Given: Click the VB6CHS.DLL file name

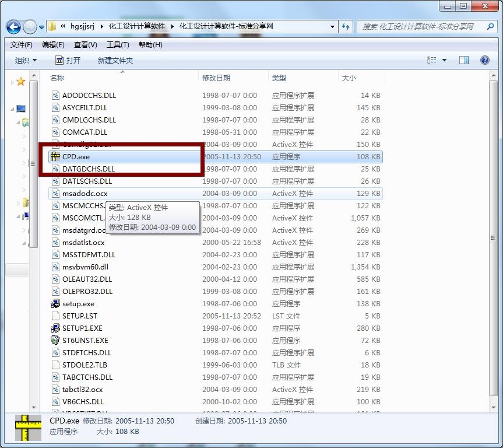Looking at the screenshot, I should pos(83,401).
